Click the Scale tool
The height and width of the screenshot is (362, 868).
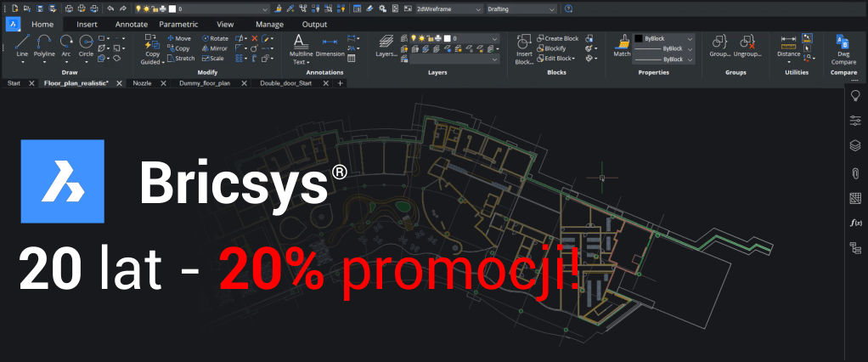coord(213,58)
